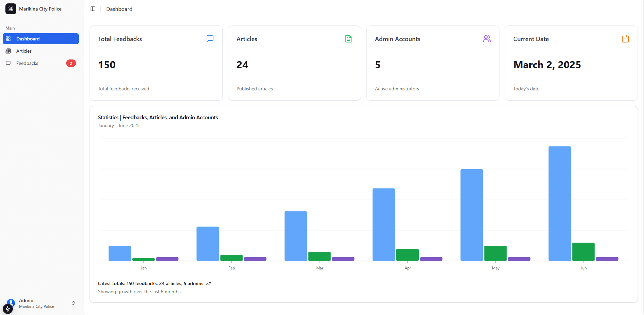Toggle the sidebar panel icon

pyautogui.click(x=93, y=9)
